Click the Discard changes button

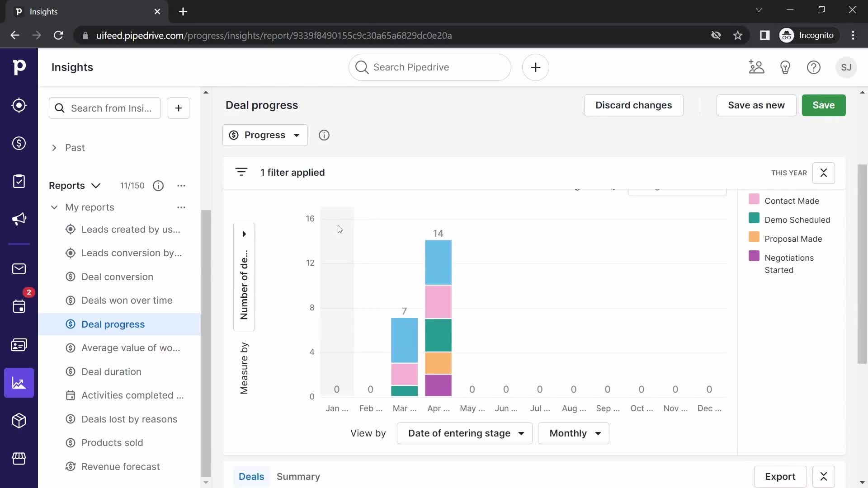634,105
